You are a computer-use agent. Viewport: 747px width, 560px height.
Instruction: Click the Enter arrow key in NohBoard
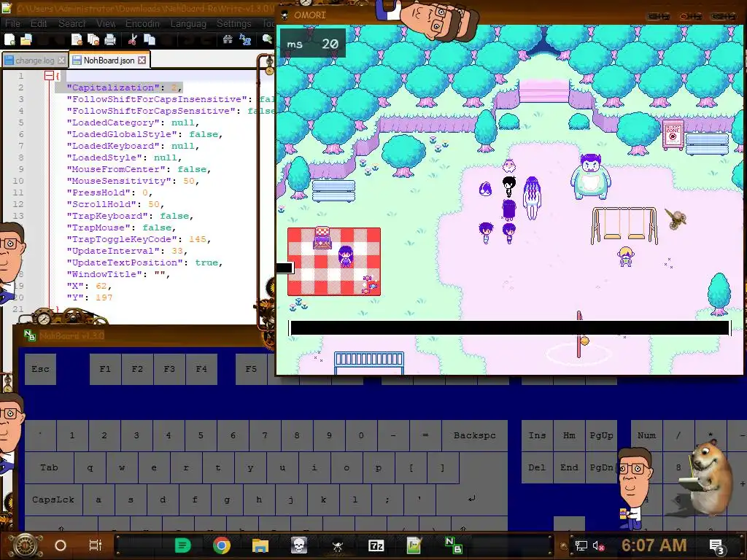tap(472, 499)
